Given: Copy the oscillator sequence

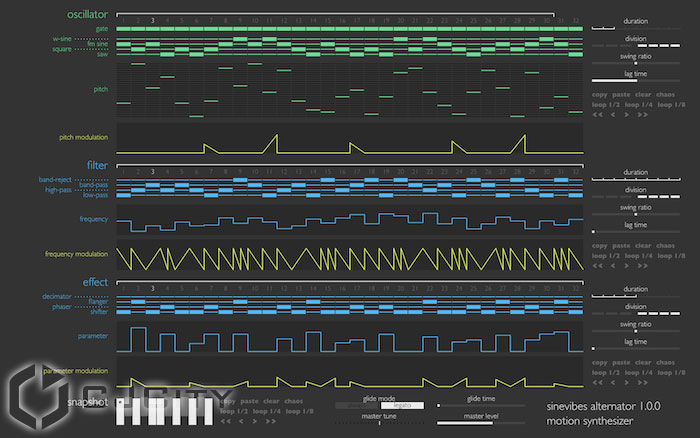Looking at the screenshot, I should tap(600, 95).
